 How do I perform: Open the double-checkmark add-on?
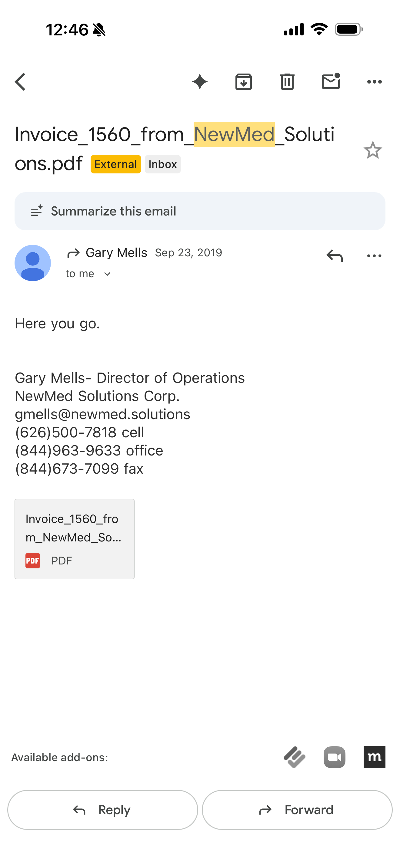tap(295, 757)
